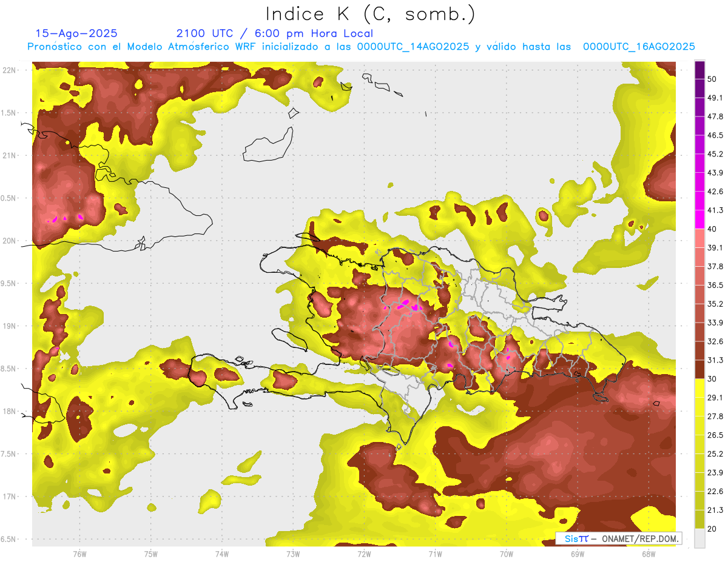Click the colorbar value "41.3"
The height and width of the screenshot is (562, 728).
(x=715, y=210)
